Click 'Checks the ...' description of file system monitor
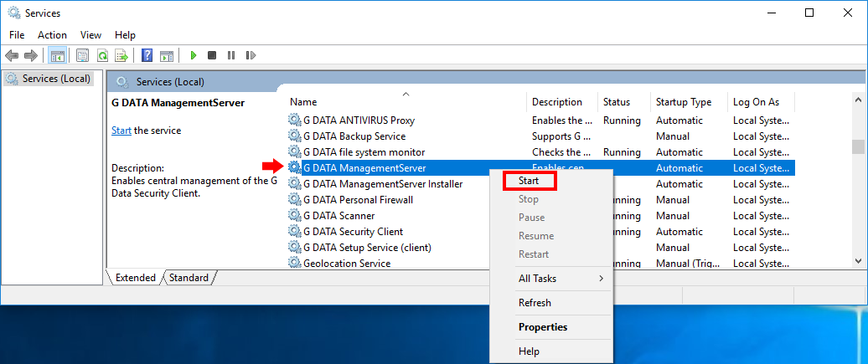The image size is (868, 364). [562, 152]
